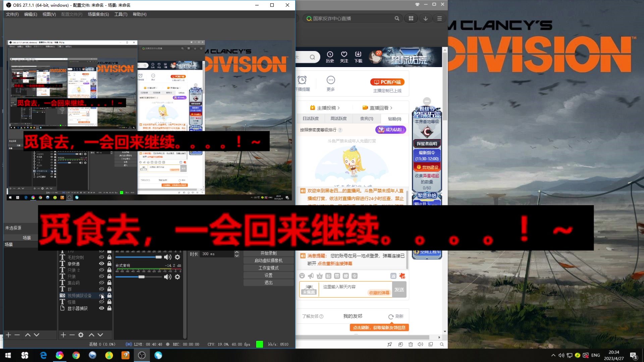This screenshot has width=644, height=362.
Task: Unlock the 显示器捕获 source
Action: click(109, 308)
